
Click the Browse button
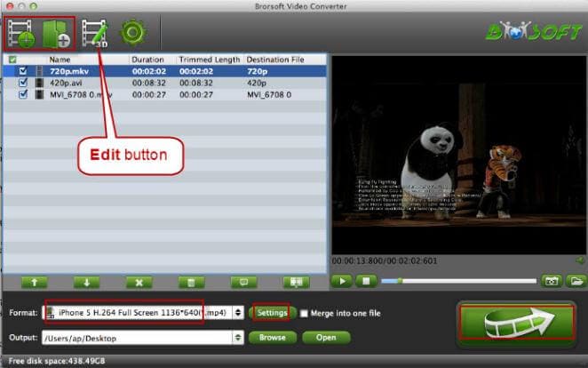tap(273, 337)
